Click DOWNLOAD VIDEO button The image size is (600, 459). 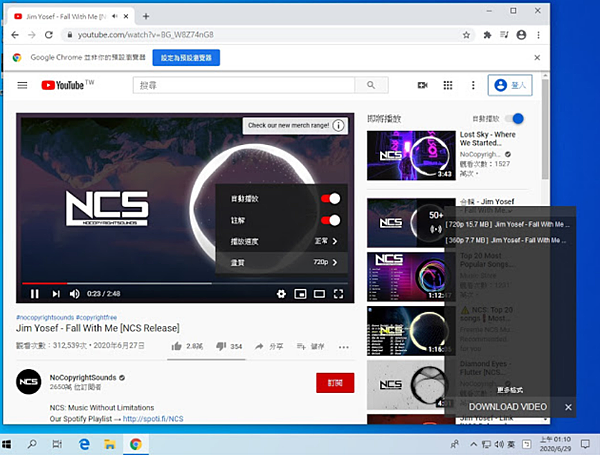[508, 407]
